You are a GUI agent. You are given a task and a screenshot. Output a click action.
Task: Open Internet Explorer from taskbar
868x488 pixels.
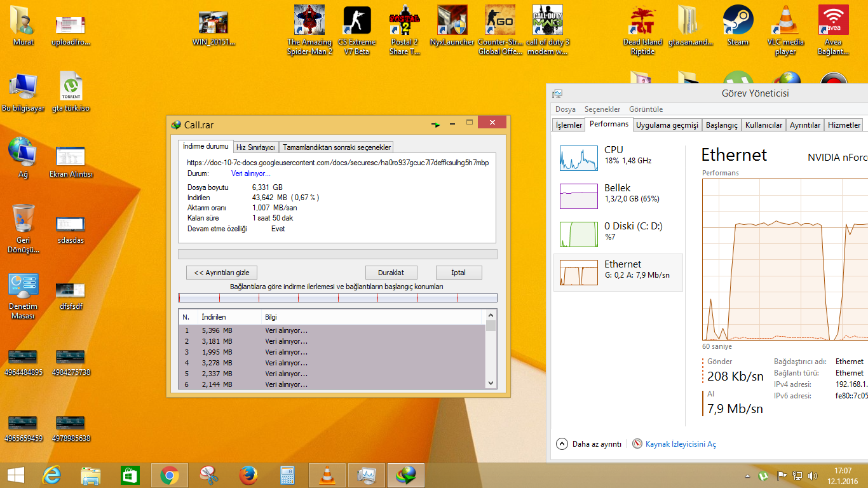pos(51,475)
